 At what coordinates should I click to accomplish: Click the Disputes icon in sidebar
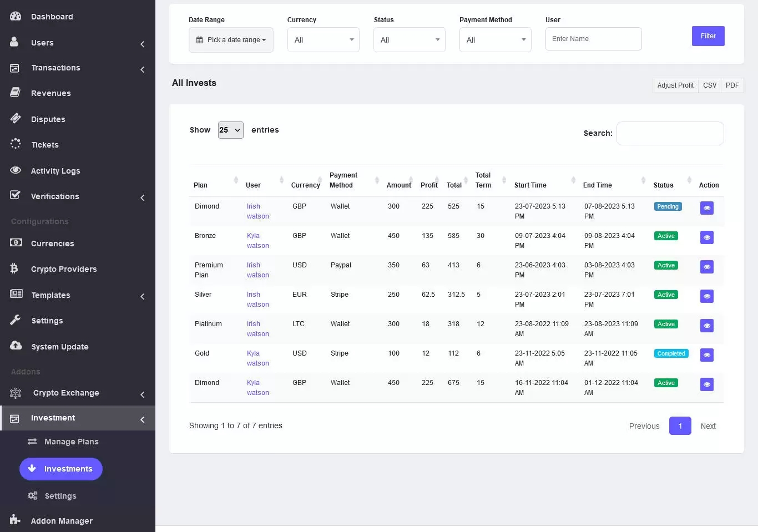16,118
